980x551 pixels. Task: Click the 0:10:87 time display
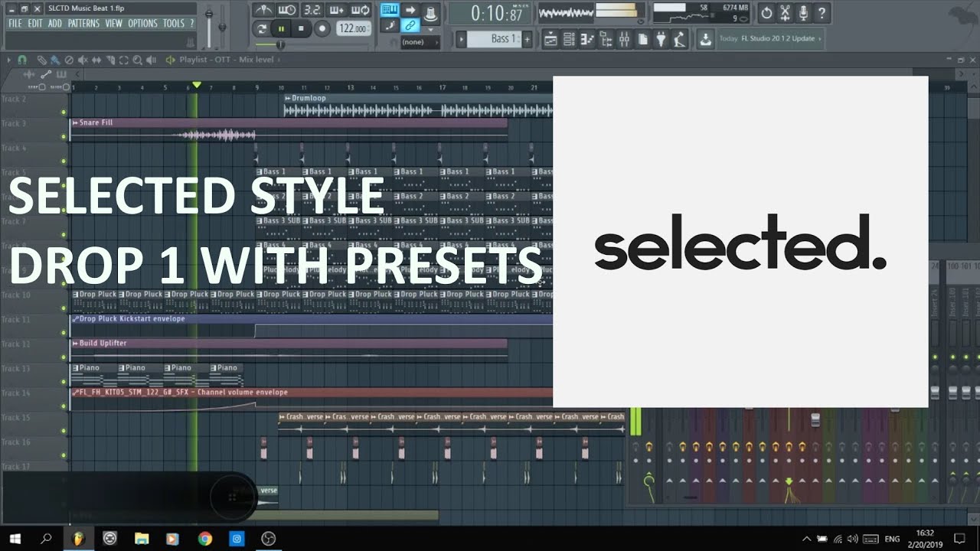490,13
